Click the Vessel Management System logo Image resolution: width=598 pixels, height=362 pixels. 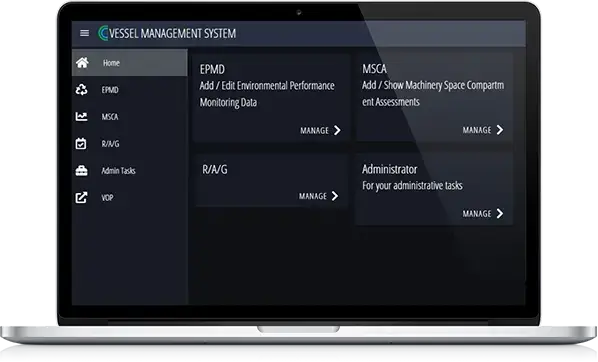pyautogui.click(x=103, y=33)
